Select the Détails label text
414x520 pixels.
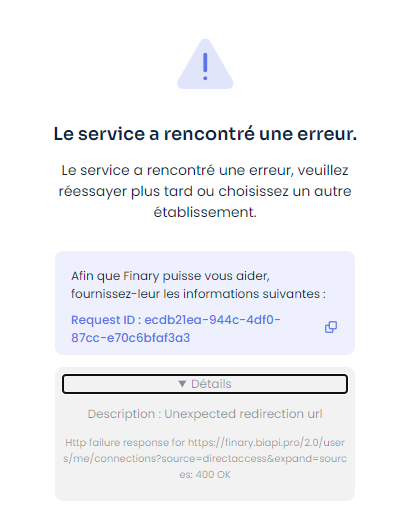tap(211, 384)
